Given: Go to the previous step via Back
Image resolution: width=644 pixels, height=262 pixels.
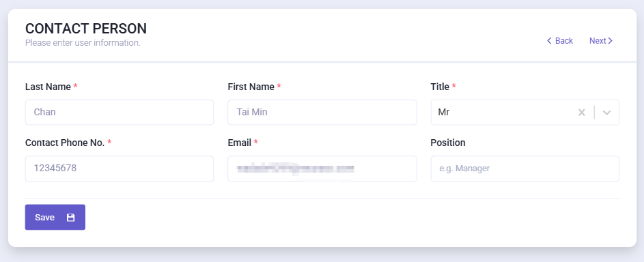Looking at the screenshot, I should point(564,40).
